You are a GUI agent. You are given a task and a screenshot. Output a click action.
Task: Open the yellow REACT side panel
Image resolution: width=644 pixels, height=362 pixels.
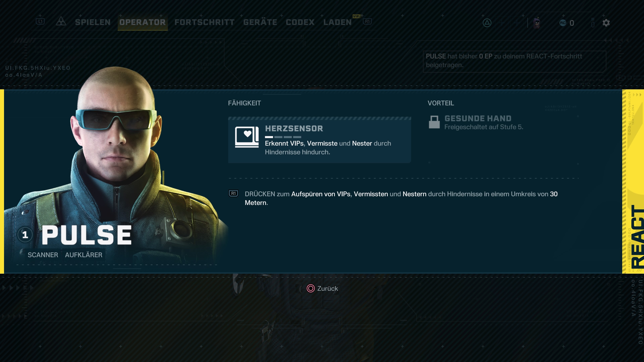[633, 181]
